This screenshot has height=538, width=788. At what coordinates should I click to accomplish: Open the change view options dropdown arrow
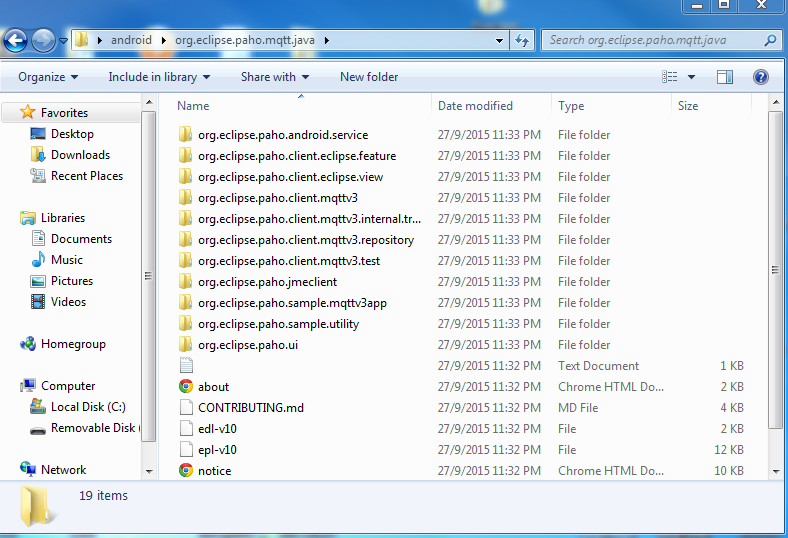pos(691,77)
